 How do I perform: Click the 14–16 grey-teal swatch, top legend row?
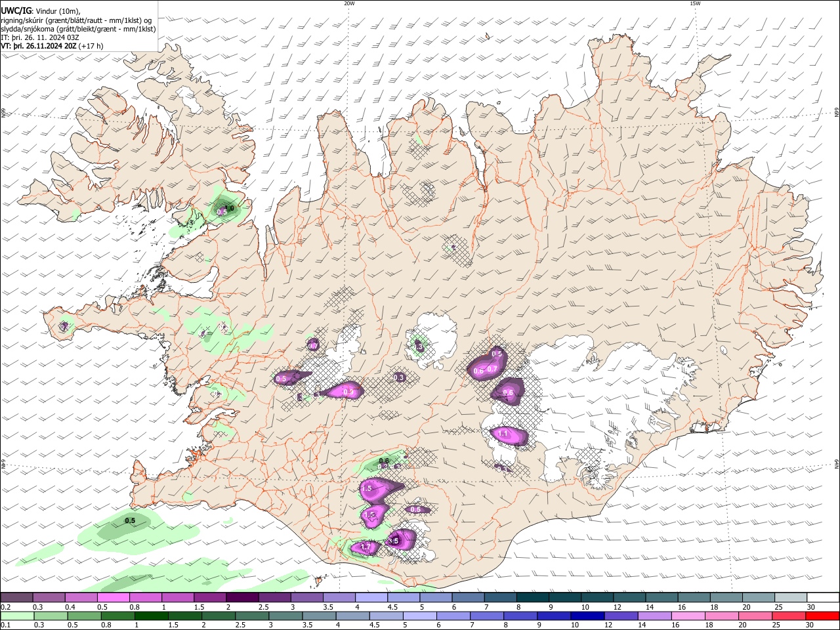tap(660, 597)
